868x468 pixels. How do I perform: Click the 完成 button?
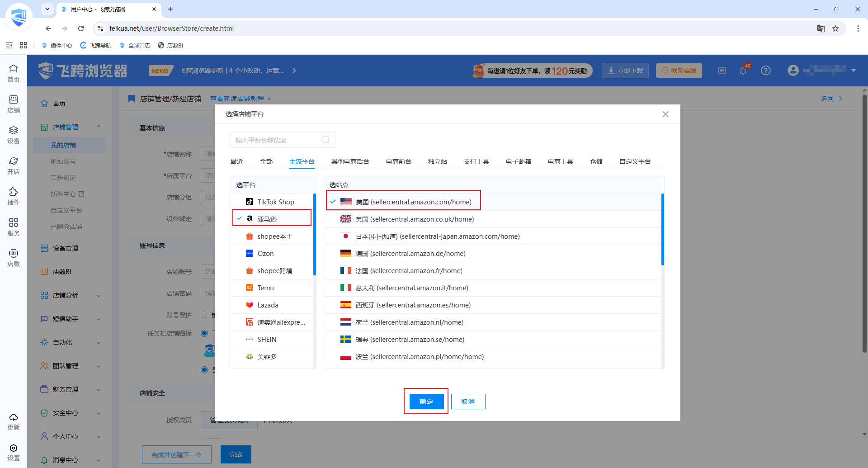tap(236, 454)
